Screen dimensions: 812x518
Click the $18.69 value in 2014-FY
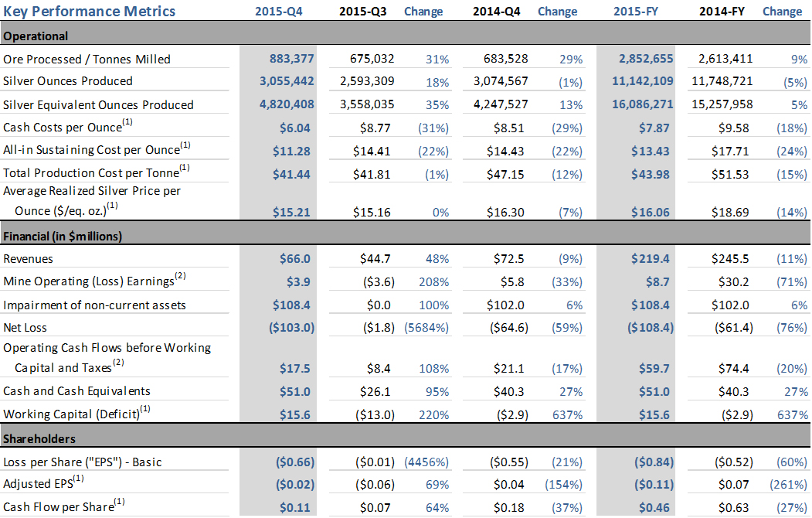tap(729, 212)
